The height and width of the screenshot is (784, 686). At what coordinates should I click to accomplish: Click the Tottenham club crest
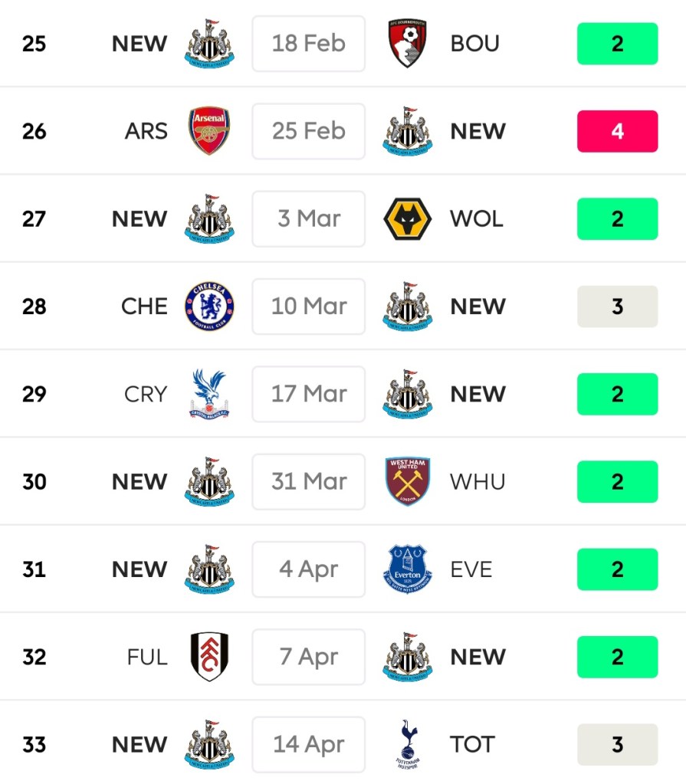click(x=407, y=745)
